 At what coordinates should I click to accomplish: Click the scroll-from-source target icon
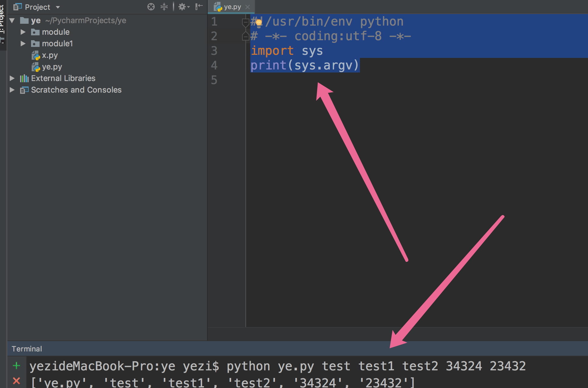pos(151,7)
